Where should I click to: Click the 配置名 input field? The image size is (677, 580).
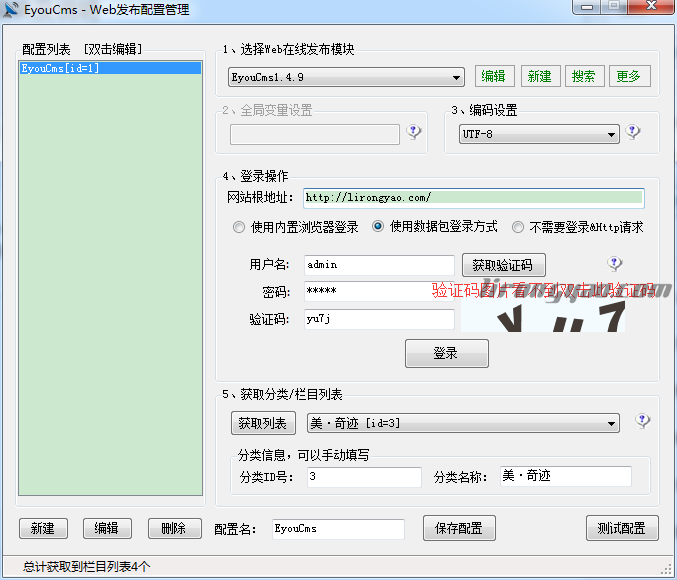(x=338, y=529)
